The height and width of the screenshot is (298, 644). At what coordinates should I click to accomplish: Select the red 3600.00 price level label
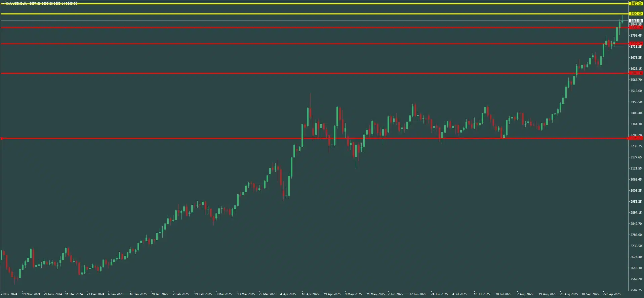pyautogui.click(x=636, y=73)
